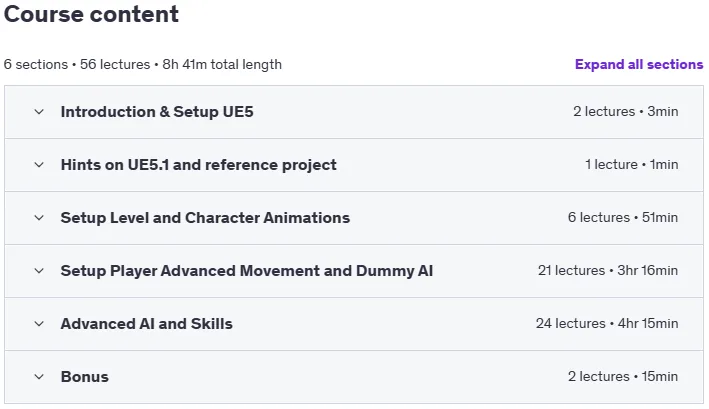This screenshot has height=409, width=709.
Task: Select Setup Player Advanced Movement and Dummy AI
Action: click(247, 271)
